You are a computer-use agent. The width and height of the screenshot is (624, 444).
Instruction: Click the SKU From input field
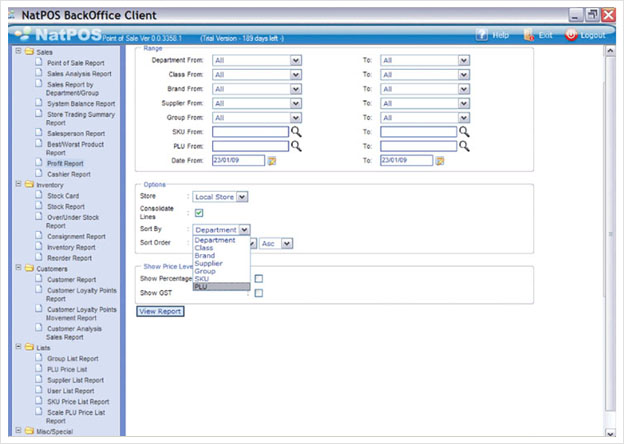(250, 132)
